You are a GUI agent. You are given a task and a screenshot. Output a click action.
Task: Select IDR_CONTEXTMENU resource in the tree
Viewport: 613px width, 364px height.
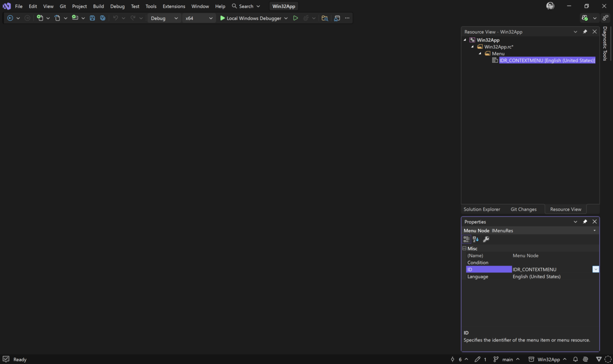tap(546, 60)
